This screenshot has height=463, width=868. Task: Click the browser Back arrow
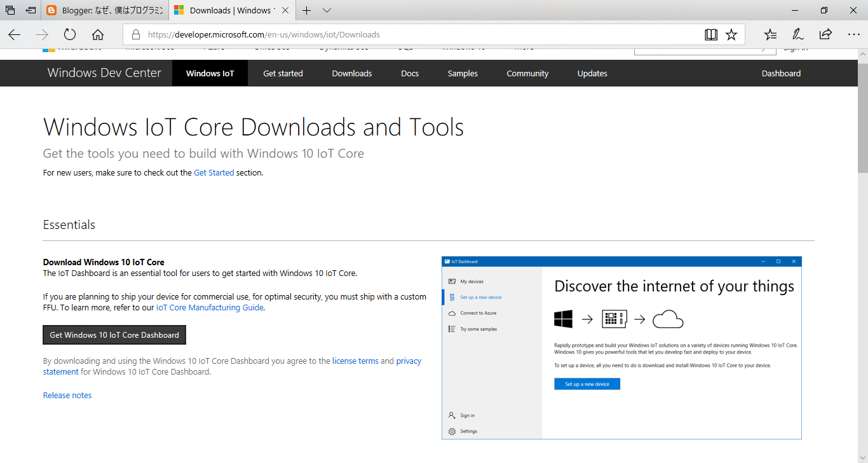click(x=15, y=34)
